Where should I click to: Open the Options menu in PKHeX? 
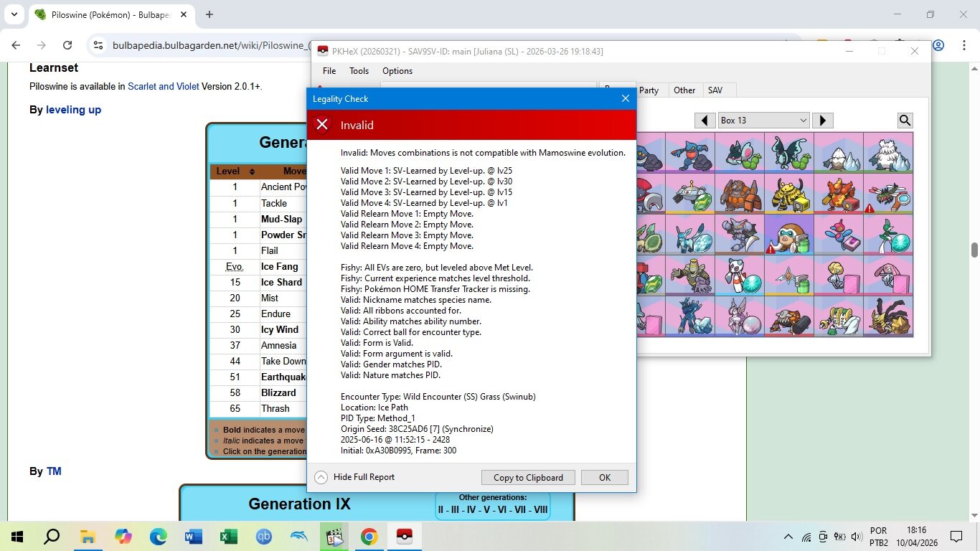pos(397,71)
